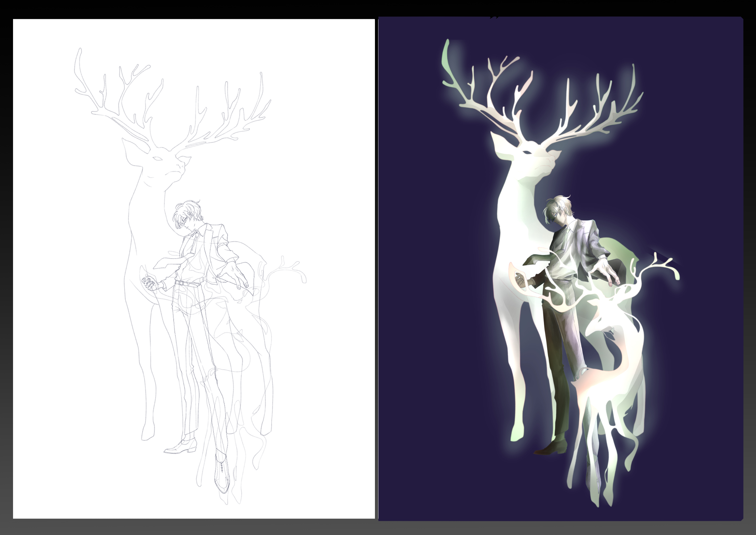Click the gray area below the images
The image size is (756, 535).
(x=378, y=528)
